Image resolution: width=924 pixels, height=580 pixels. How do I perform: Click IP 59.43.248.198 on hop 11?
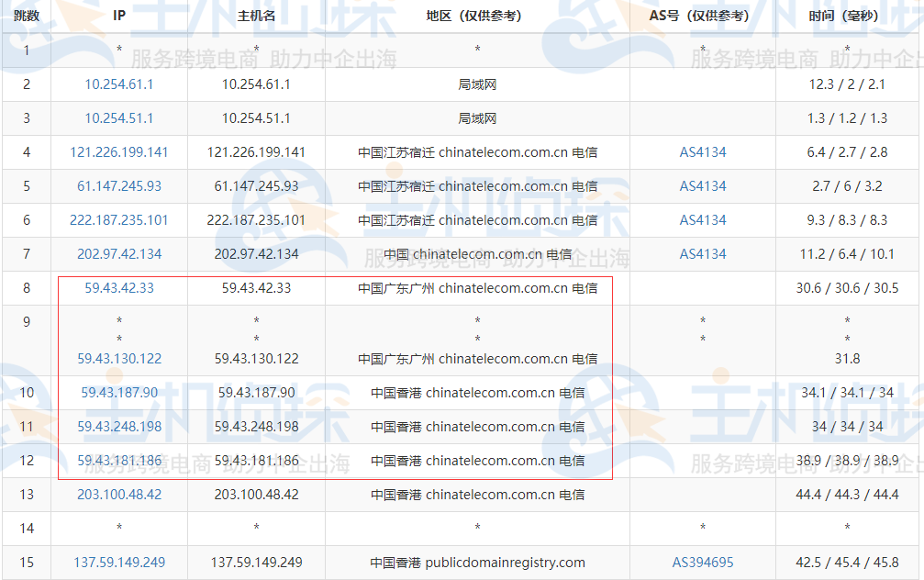(x=118, y=426)
